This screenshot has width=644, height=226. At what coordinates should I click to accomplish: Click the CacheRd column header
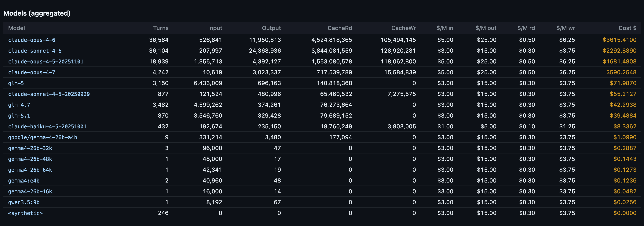click(340, 28)
